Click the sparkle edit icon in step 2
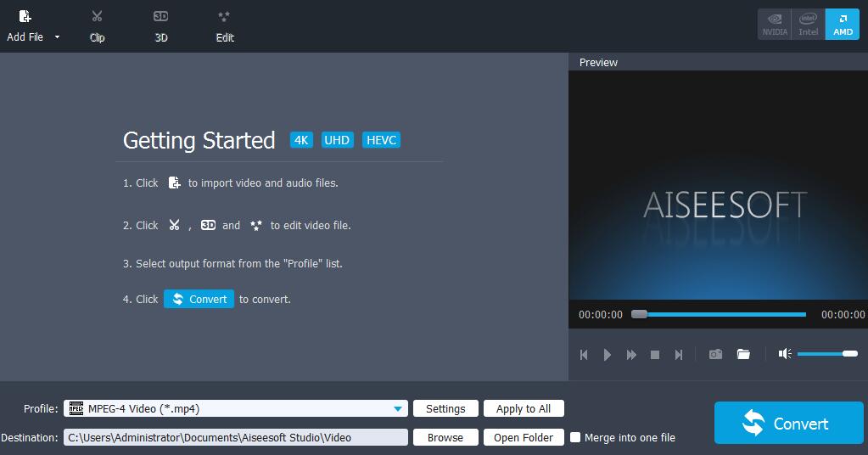 coord(255,225)
